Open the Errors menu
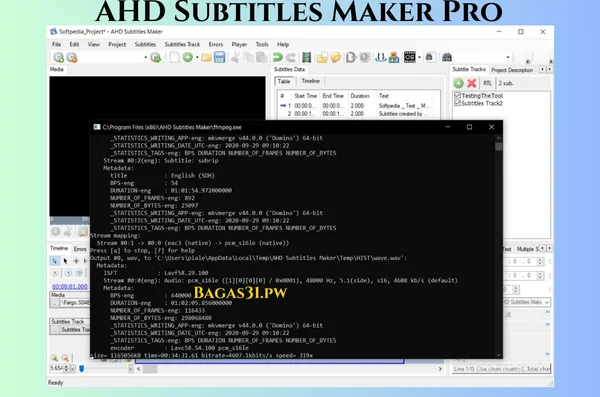600x397 pixels. [x=216, y=44]
